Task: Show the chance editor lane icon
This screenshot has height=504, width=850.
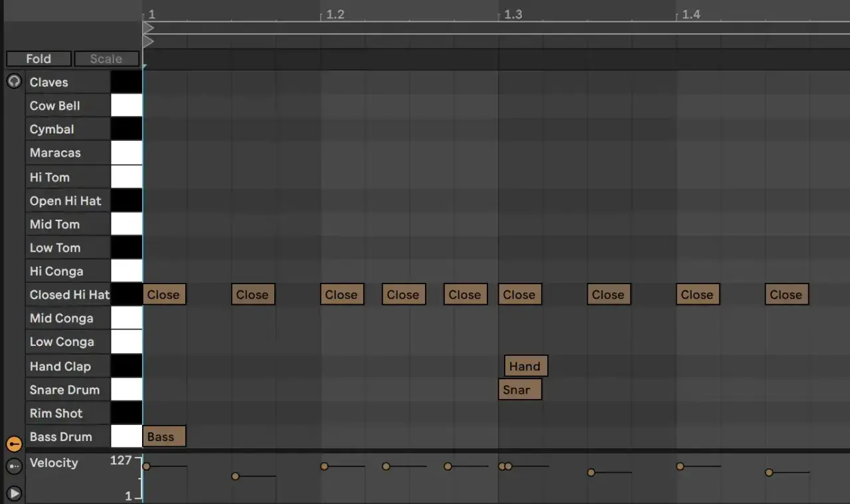Action: pyautogui.click(x=14, y=467)
